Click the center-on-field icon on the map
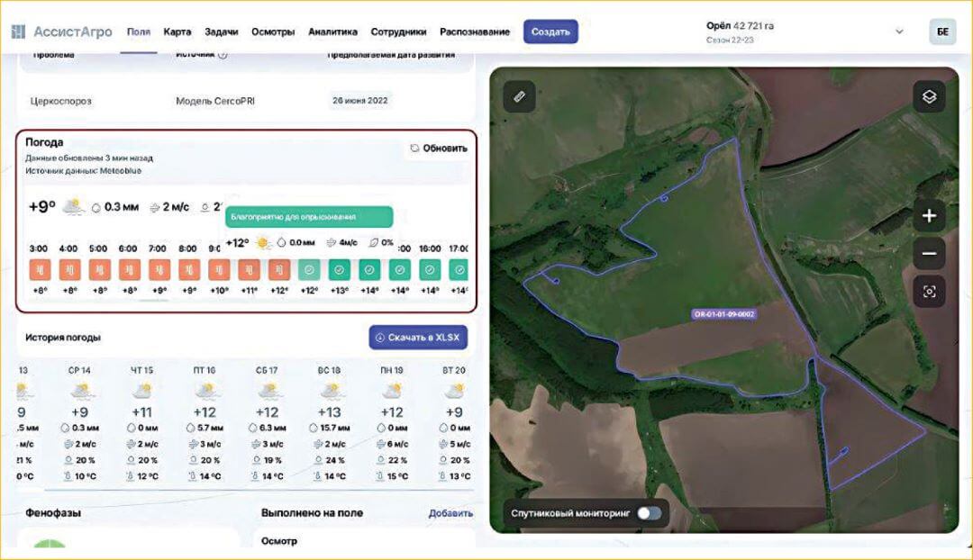 point(930,291)
